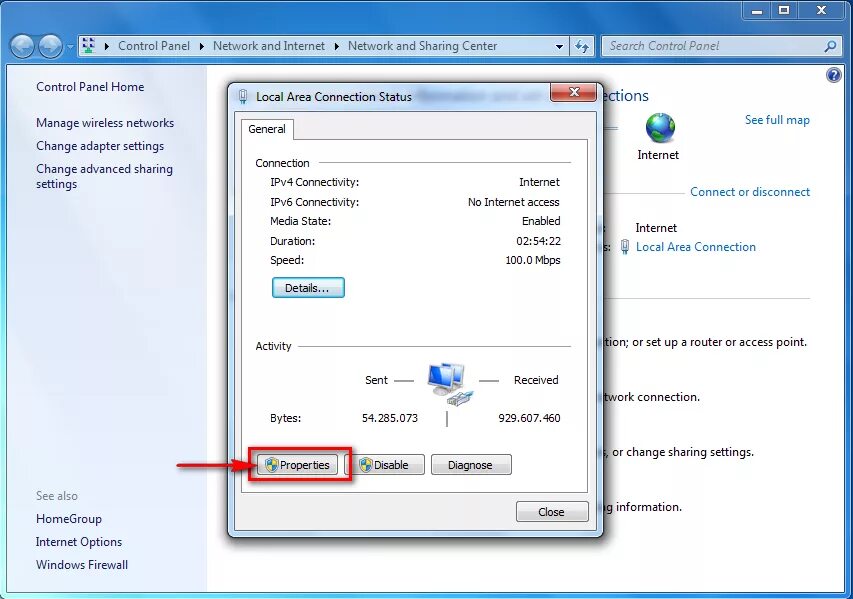
Task: Open Help with the question mark icon
Action: pyautogui.click(x=833, y=75)
